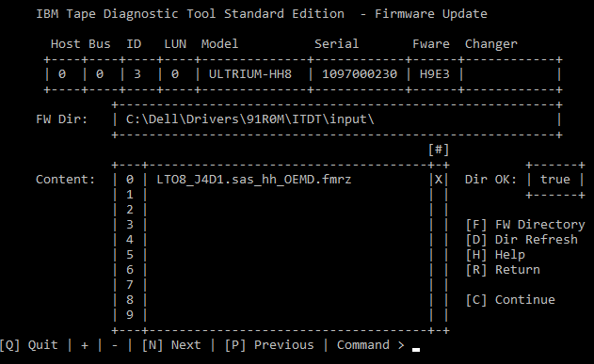The width and height of the screenshot is (594, 364).
Task: Go to [P] Previous page
Action: tap(269, 345)
